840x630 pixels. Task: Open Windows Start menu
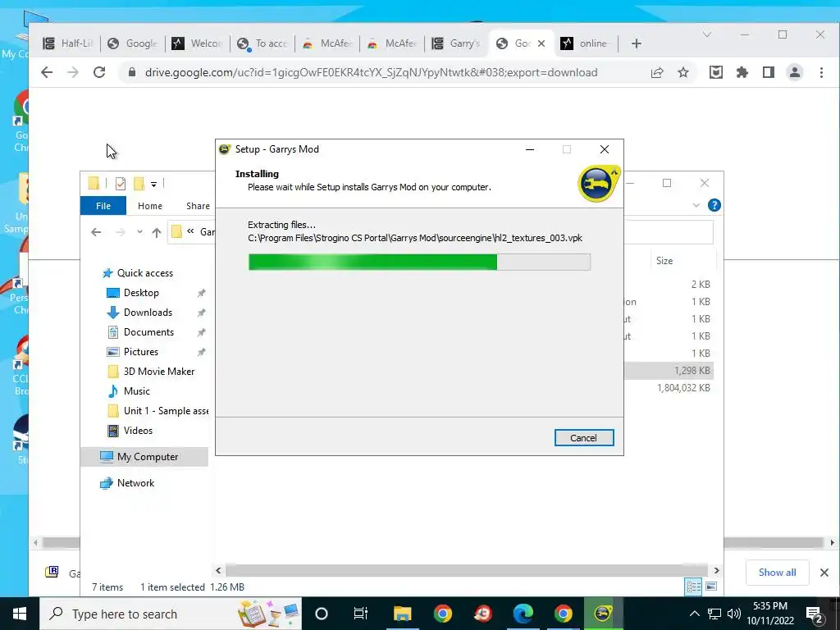pyautogui.click(x=20, y=614)
